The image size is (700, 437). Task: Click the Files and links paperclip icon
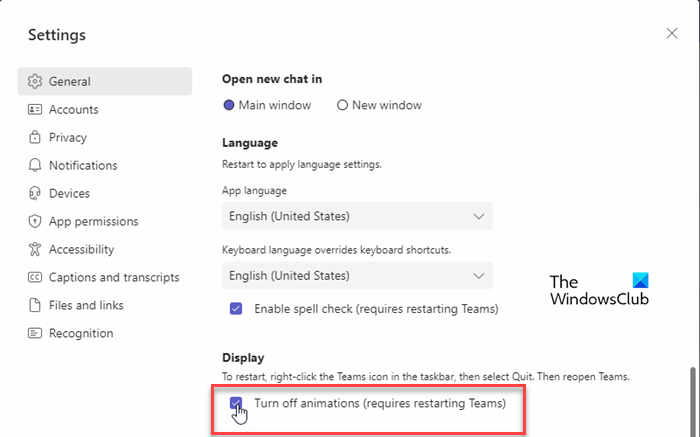point(35,305)
